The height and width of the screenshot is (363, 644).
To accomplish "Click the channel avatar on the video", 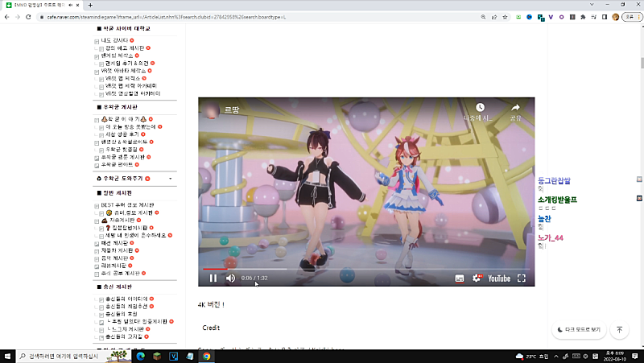I will point(212,110).
